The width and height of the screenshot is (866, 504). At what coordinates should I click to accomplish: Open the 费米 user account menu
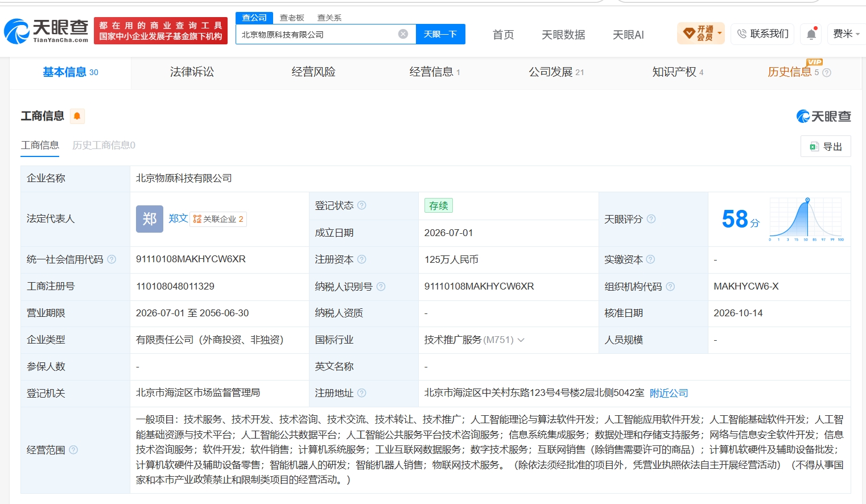click(846, 34)
